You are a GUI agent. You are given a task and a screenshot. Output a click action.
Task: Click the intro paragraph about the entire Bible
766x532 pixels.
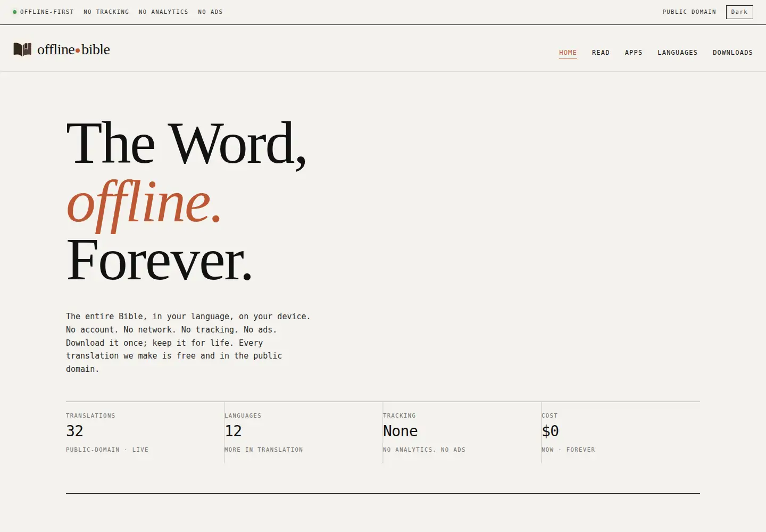tap(188, 343)
